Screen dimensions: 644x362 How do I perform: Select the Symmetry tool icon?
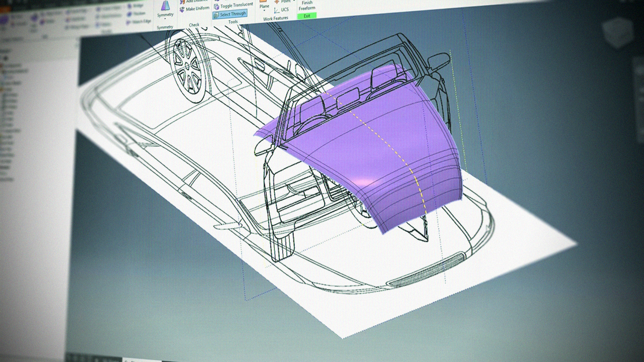point(165,6)
